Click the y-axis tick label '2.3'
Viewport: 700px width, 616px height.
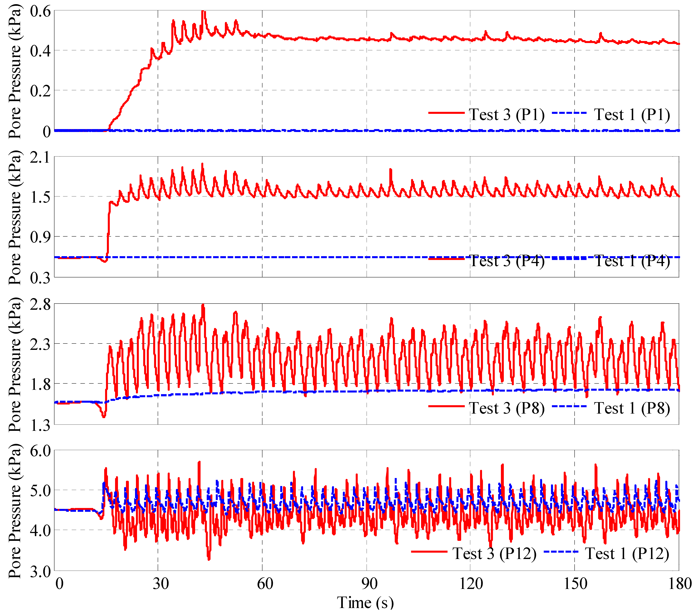(40, 344)
